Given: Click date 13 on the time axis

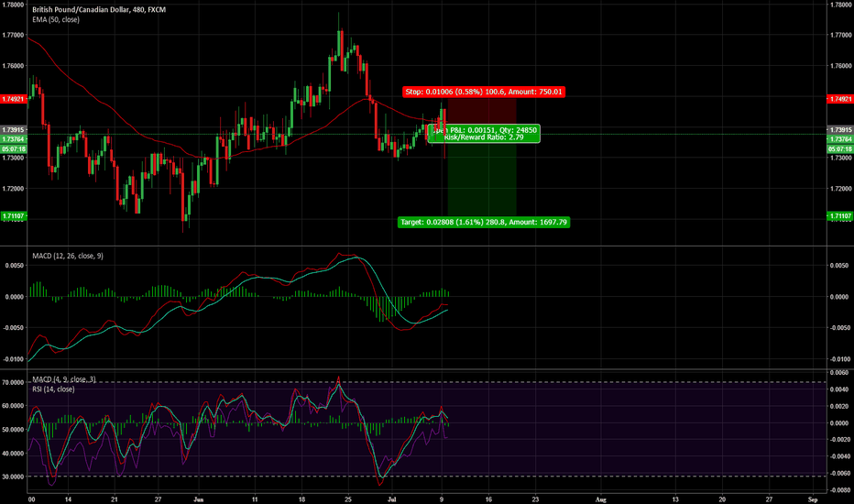Looking at the screenshot, I should coord(675,499).
